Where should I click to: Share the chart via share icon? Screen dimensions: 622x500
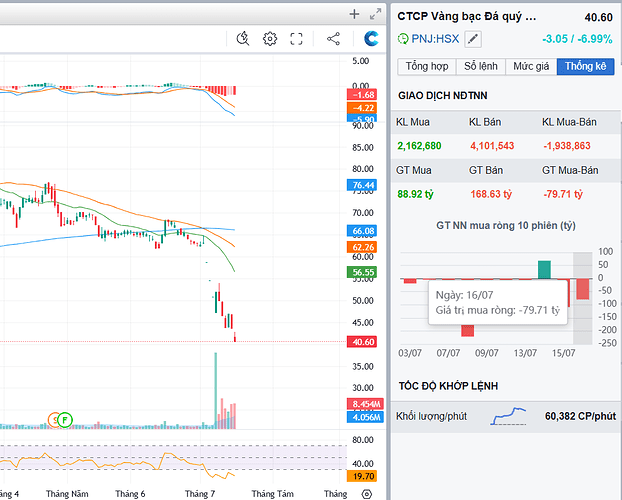click(x=333, y=39)
